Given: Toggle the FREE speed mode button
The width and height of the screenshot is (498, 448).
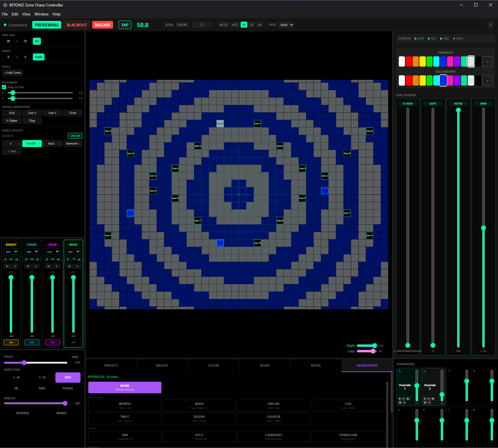Looking at the screenshot, I should click(x=75, y=357).
